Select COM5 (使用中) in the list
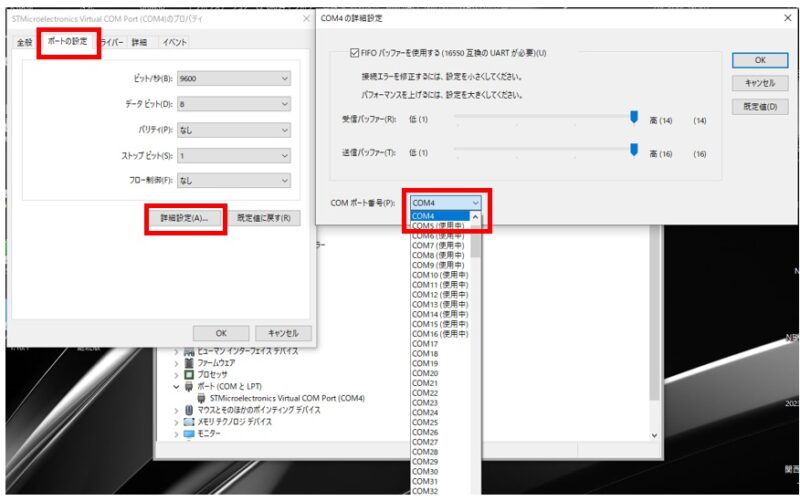This screenshot has width=800, height=501. (440, 226)
